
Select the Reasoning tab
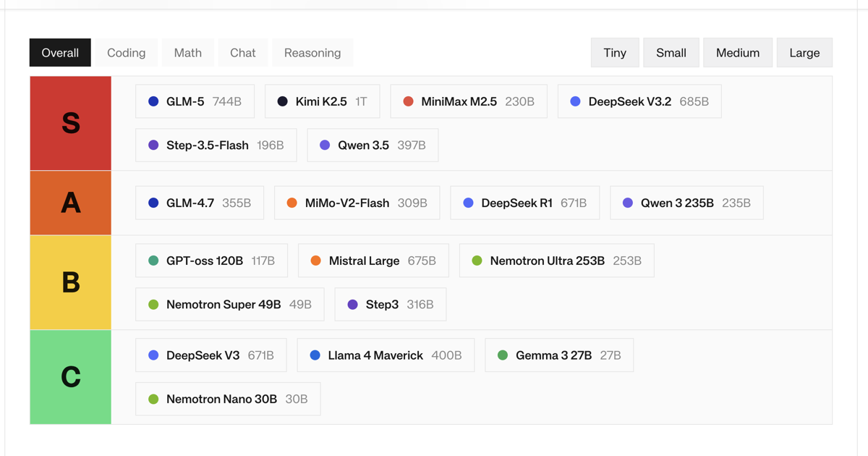312,53
